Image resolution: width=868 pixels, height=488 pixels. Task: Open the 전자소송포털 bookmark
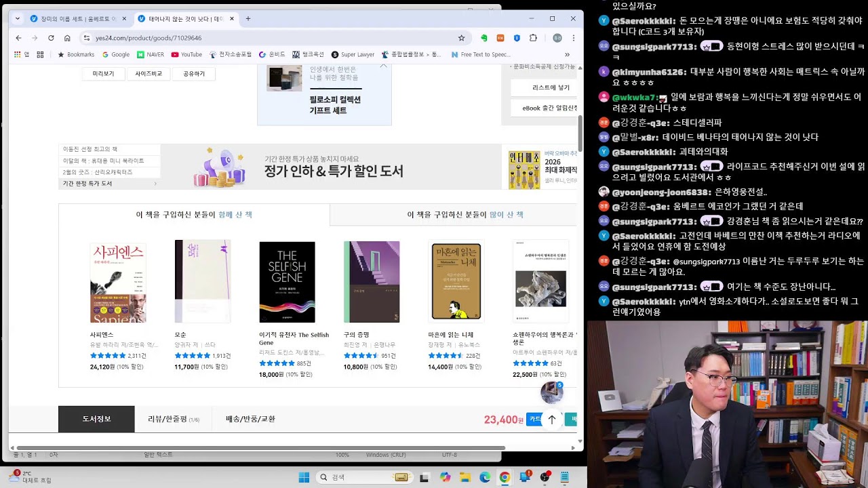[x=231, y=54]
